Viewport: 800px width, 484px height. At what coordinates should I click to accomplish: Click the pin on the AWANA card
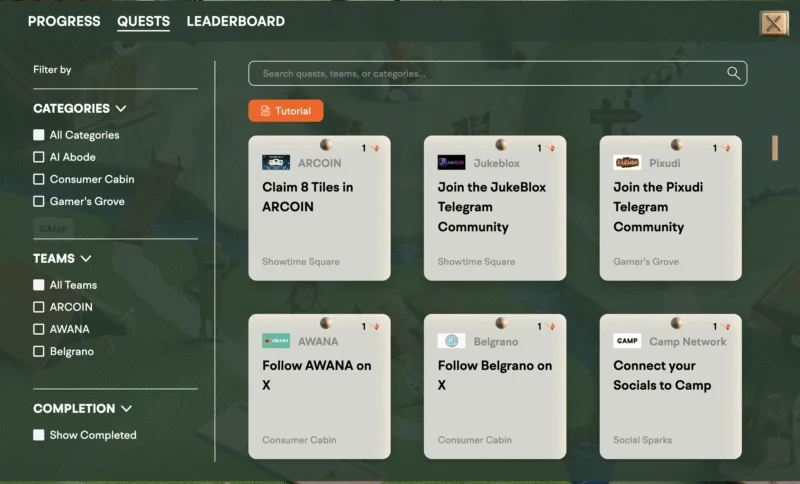point(326,323)
